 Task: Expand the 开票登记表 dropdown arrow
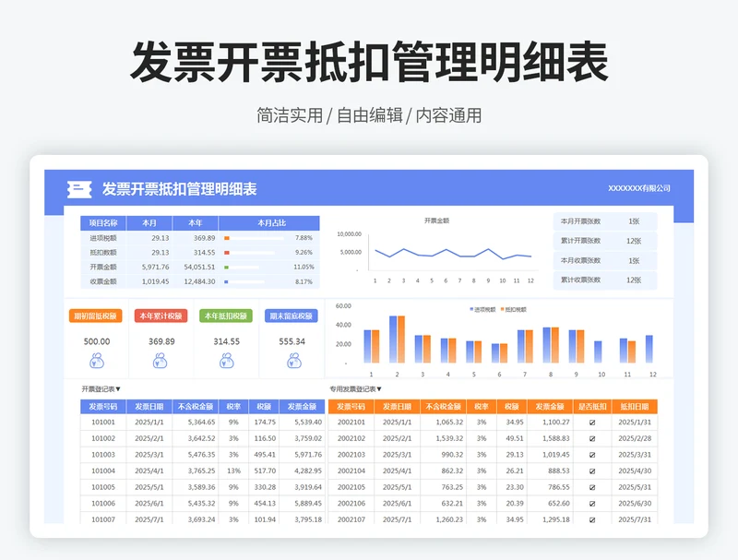118,389
